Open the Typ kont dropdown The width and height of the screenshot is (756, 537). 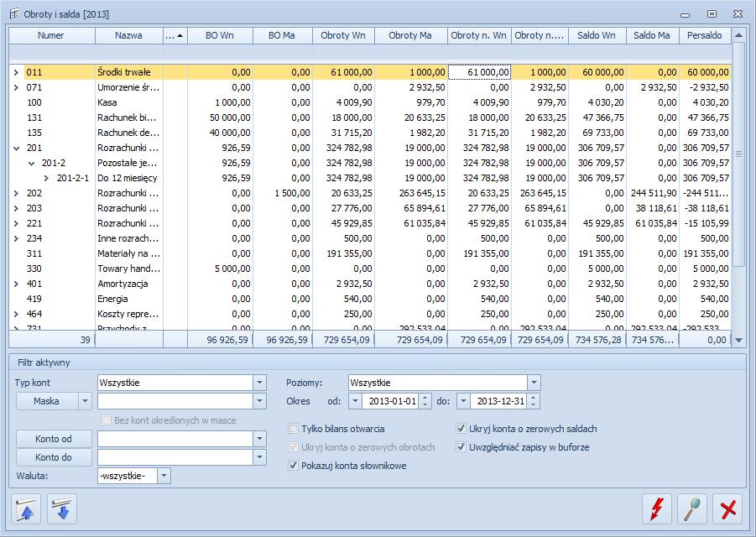[259, 383]
